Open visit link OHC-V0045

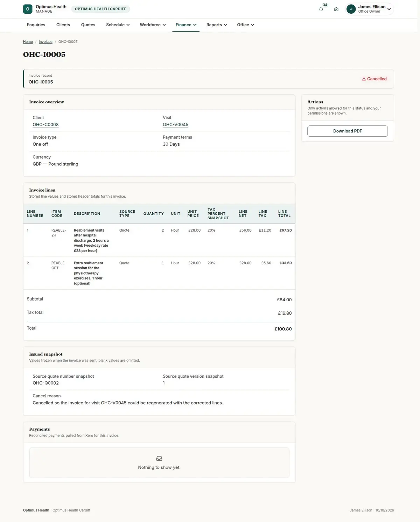click(175, 125)
